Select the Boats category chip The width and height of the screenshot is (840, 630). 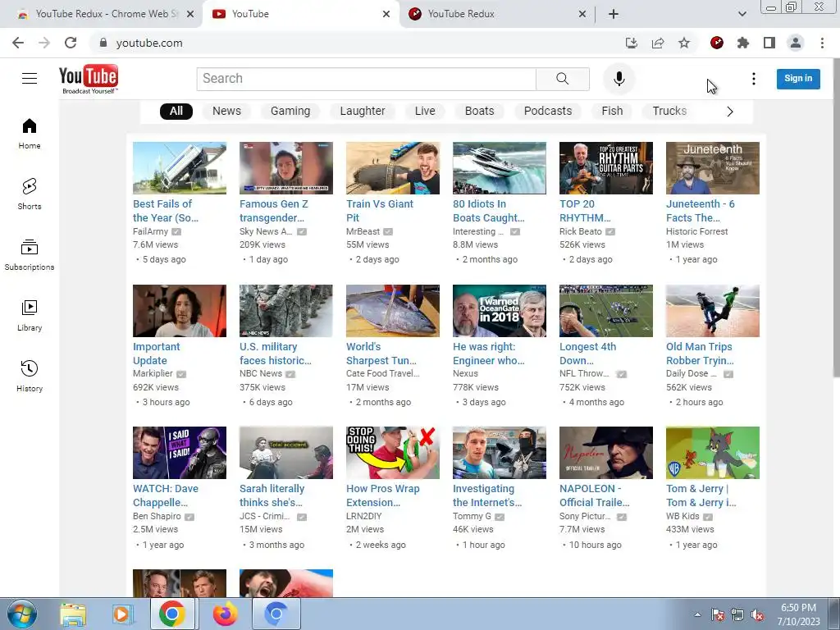tap(479, 111)
